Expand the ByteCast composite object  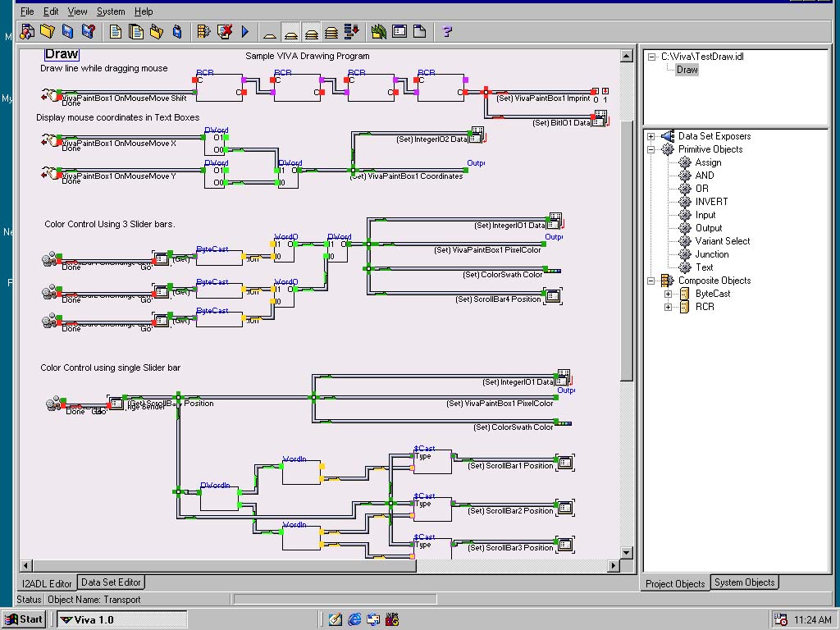coord(668,294)
